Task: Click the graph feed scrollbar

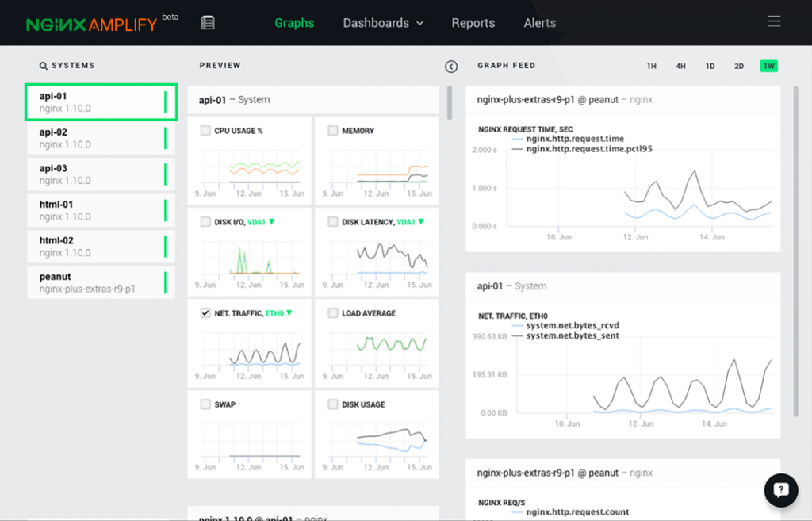Action: pyautogui.click(x=796, y=251)
